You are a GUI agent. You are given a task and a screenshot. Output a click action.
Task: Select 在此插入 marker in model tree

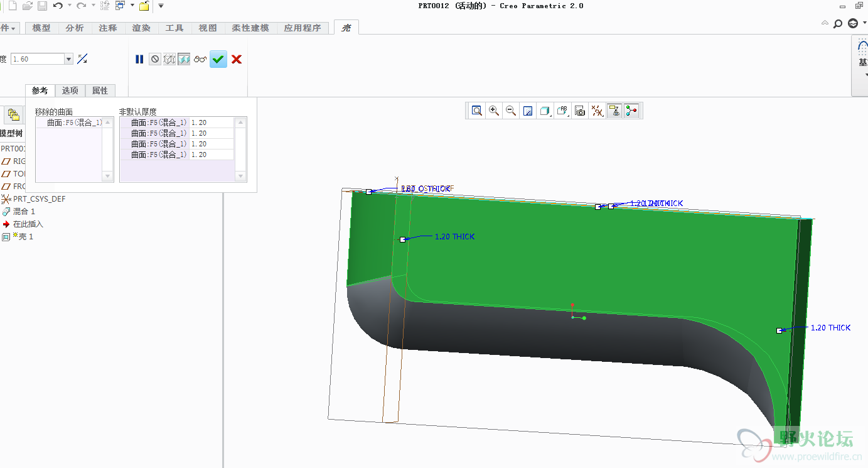point(28,224)
